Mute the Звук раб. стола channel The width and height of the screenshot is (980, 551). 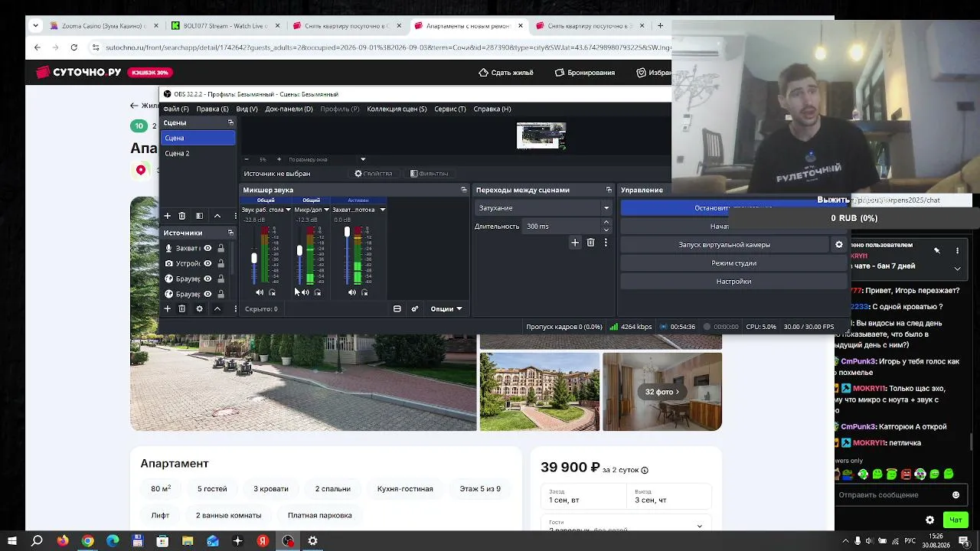click(259, 292)
